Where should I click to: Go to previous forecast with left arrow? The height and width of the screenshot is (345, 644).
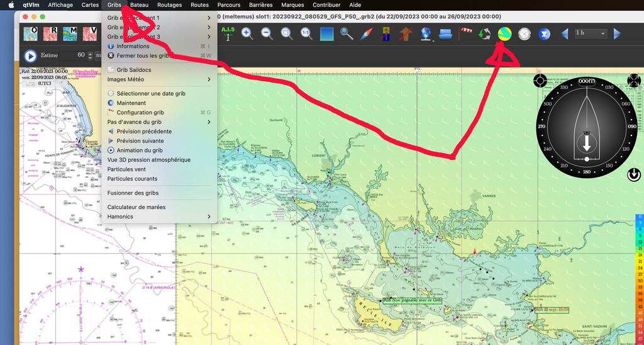pyautogui.click(x=564, y=34)
